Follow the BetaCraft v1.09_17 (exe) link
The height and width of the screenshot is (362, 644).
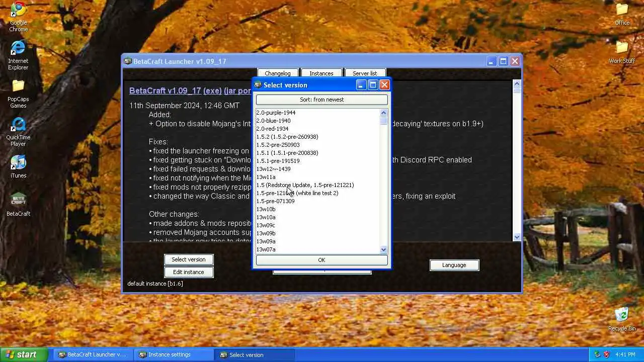tap(176, 91)
